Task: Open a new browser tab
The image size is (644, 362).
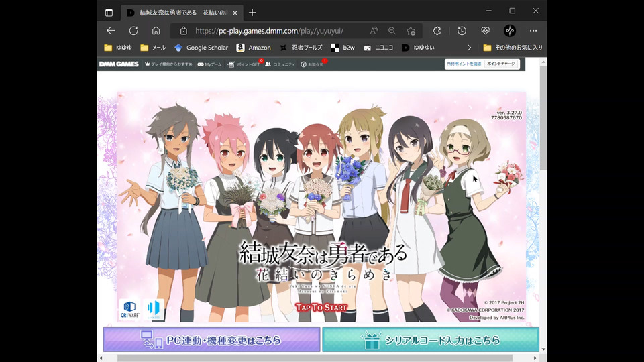Action: [x=252, y=13]
